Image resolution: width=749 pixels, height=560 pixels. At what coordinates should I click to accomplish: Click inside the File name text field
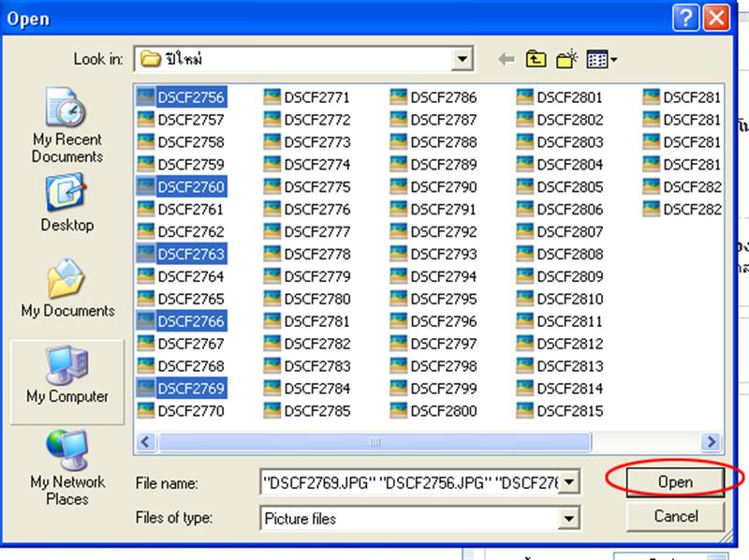pos(410,483)
